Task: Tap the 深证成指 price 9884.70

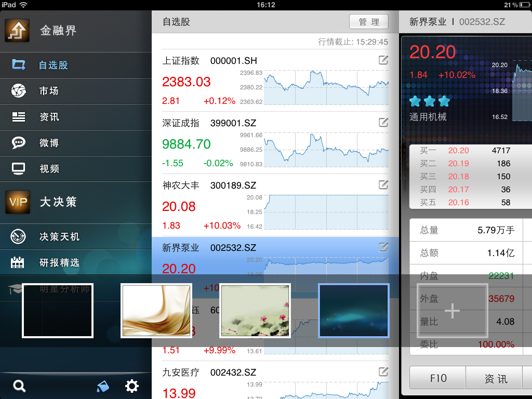Action: pyautogui.click(x=187, y=144)
